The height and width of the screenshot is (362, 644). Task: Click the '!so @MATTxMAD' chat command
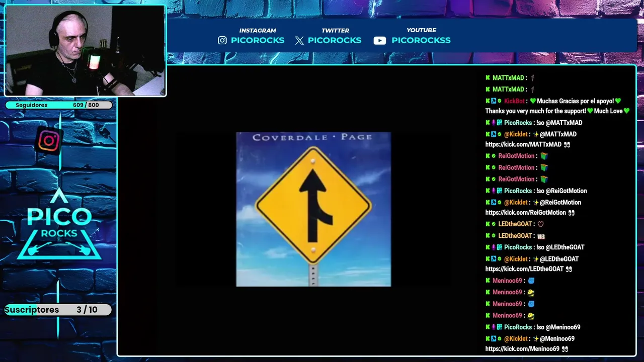point(559,123)
